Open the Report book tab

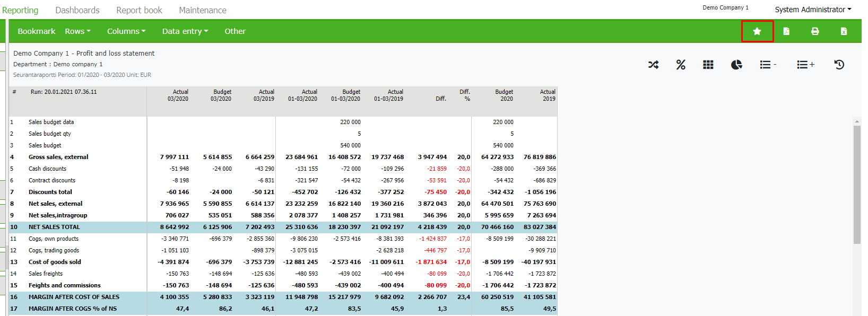point(140,10)
